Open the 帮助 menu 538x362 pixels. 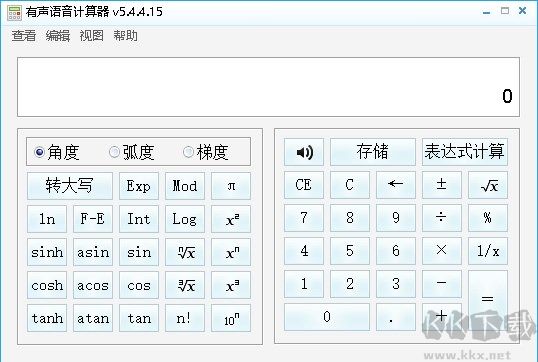(126, 35)
